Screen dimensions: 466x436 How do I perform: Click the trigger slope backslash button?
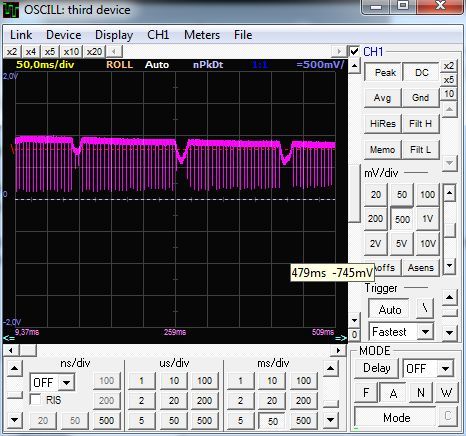pyautogui.click(x=425, y=307)
